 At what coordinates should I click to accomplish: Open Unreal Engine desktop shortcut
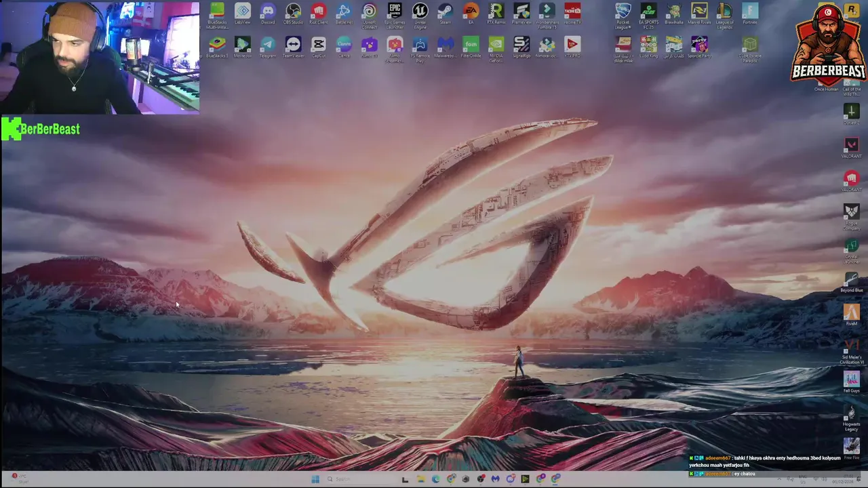coord(420,15)
